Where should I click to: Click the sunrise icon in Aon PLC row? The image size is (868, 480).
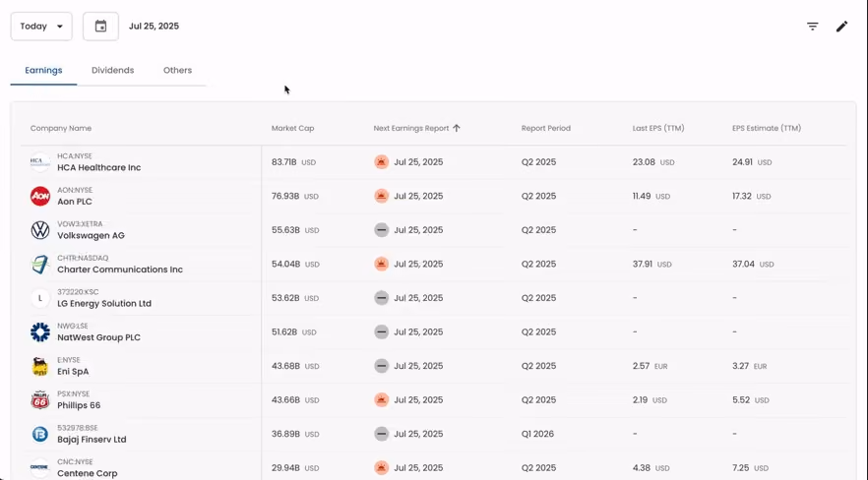381,196
